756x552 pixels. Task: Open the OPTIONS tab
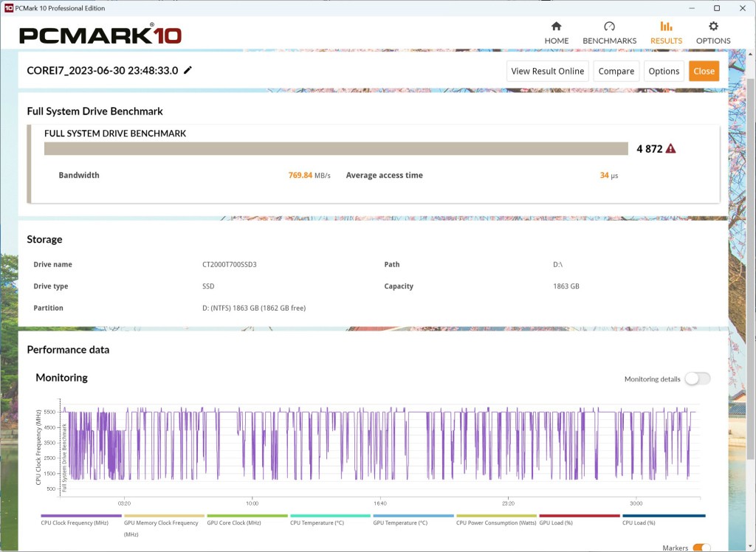713,33
